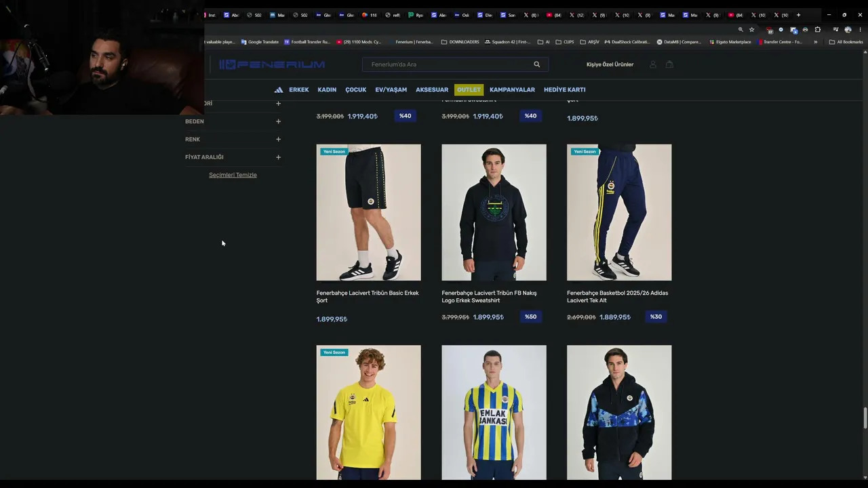Open the shopping bag icon

coord(669,64)
